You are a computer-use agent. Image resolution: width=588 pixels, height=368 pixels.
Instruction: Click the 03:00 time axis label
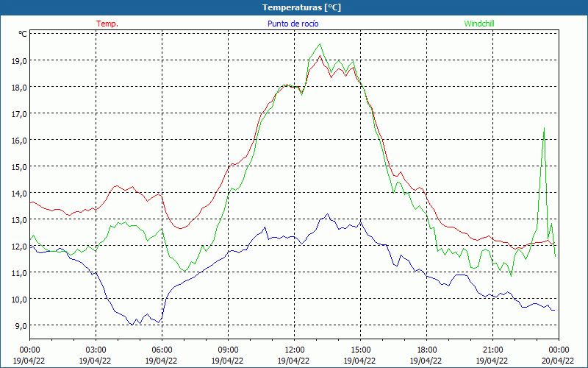[x=96, y=350]
